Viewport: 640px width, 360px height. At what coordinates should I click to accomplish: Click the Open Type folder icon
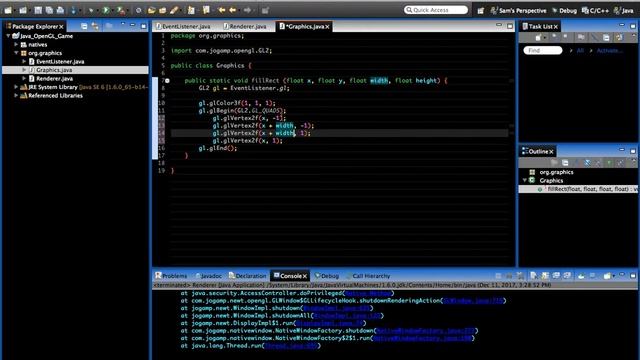[152, 10]
